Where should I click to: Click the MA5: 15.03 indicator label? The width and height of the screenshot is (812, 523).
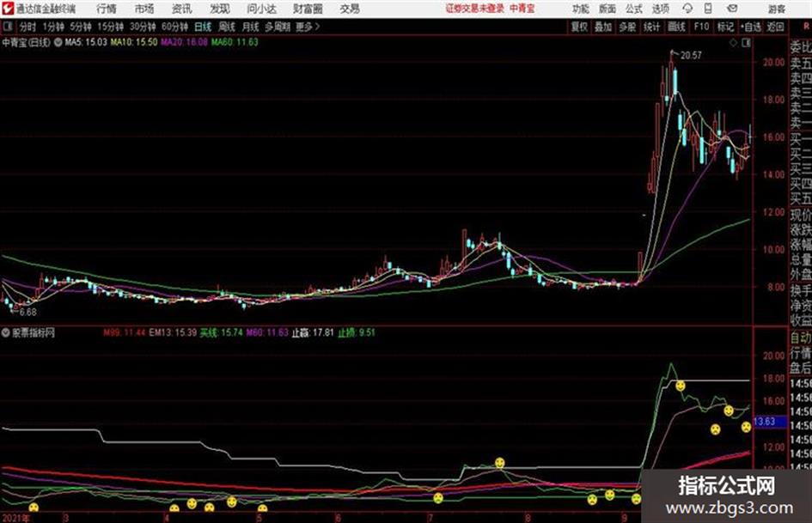coord(86,42)
